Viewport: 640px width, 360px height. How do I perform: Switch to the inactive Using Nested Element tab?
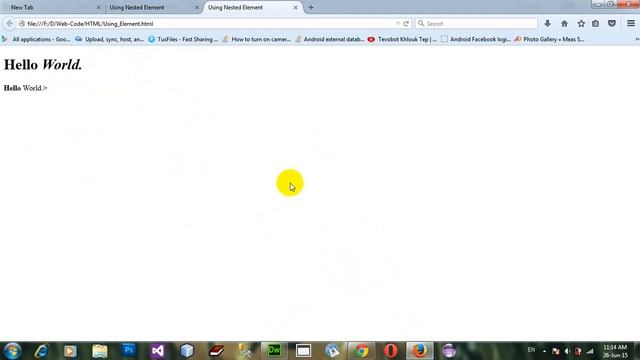pos(152,7)
